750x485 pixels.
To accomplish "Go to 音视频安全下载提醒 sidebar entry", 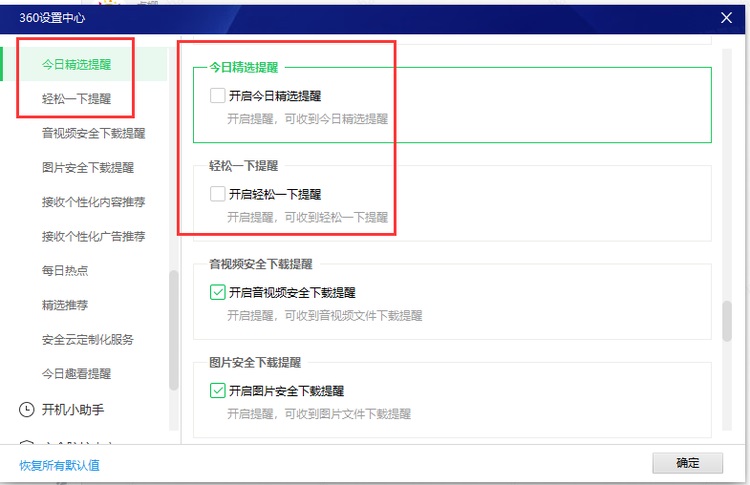I will click(93, 133).
